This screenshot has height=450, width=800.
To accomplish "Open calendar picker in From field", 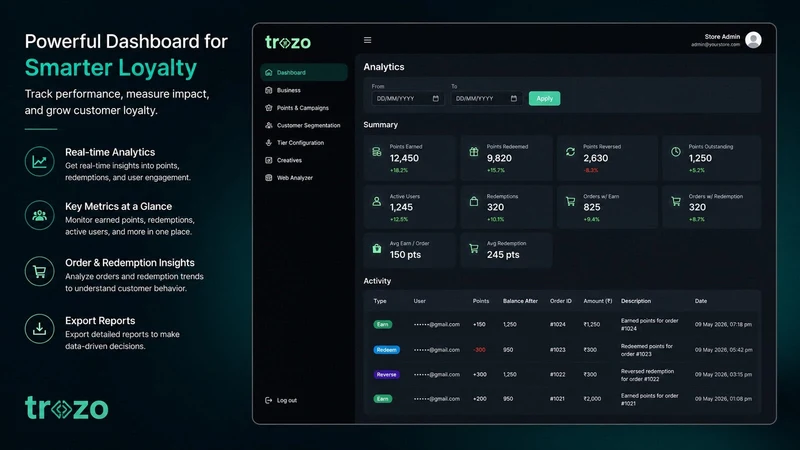I will pyautogui.click(x=436, y=98).
